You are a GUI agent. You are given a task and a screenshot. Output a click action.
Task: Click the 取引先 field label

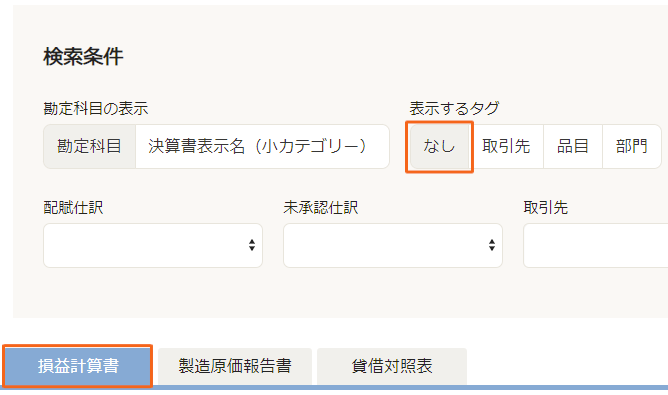pyautogui.click(x=546, y=208)
